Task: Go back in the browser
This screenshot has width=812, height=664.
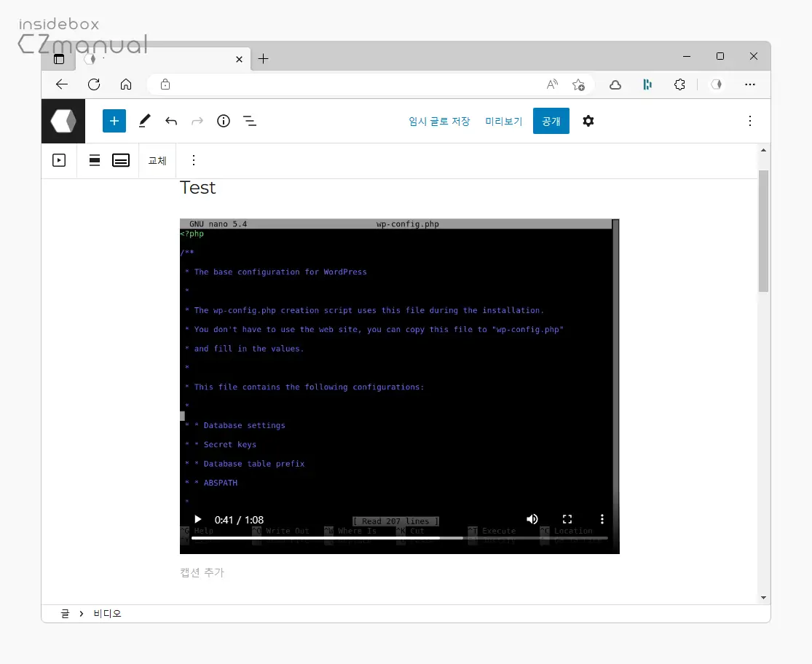Action: click(x=62, y=84)
